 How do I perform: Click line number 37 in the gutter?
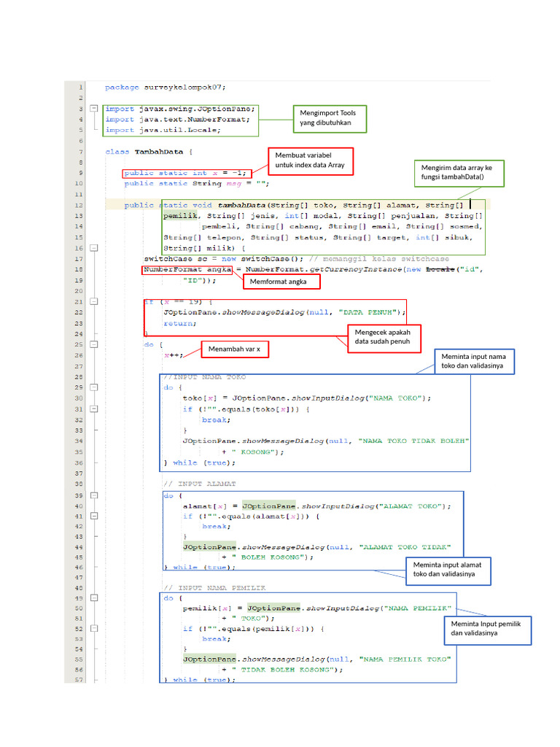point(79,473)
